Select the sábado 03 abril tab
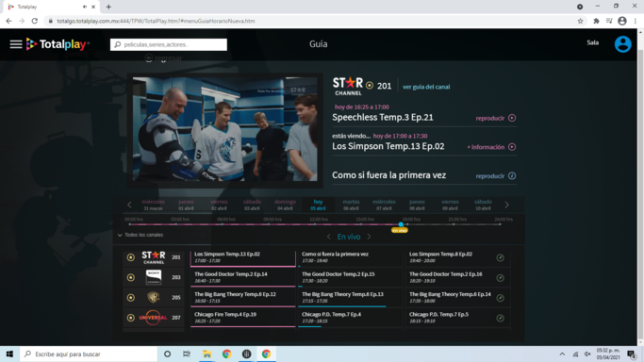 point(252,205)
